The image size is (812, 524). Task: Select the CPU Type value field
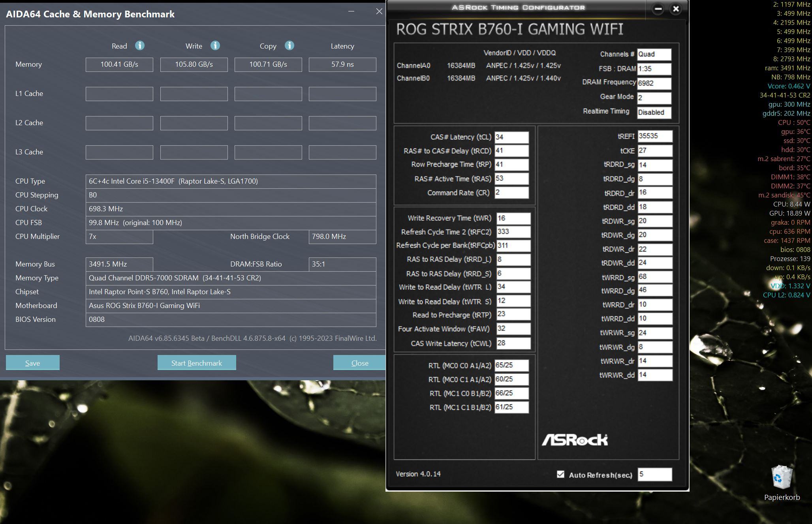pos(231,181)
